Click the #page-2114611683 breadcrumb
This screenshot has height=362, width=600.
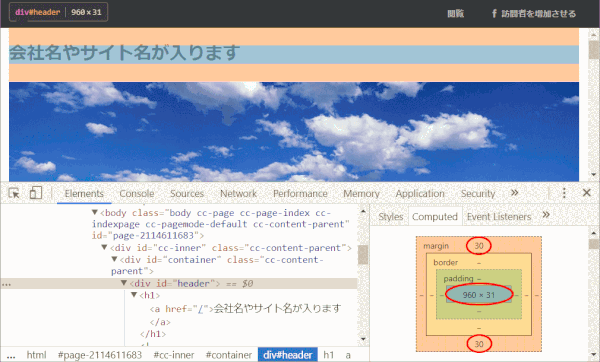(100, 355)
